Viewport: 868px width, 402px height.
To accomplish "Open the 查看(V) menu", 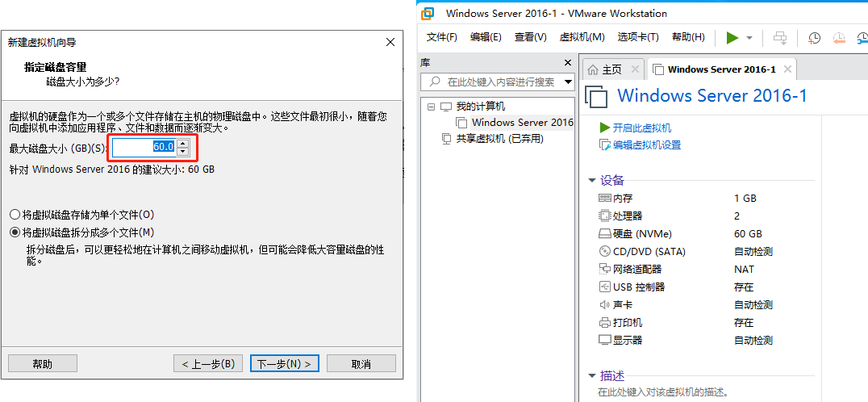I will [x=530, y=37].
